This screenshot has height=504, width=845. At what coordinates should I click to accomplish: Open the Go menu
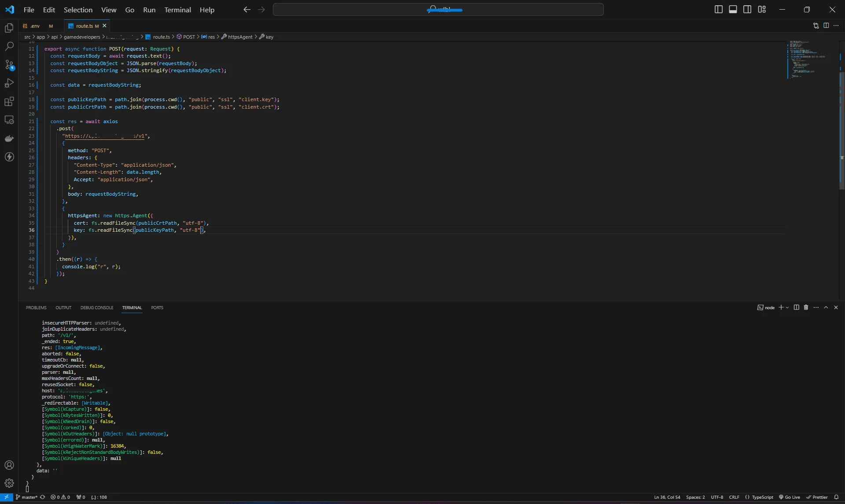click(130, 10)
